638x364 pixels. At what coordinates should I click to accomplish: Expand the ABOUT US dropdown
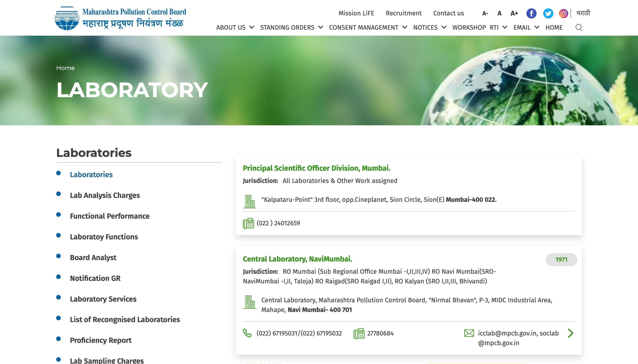click(x=235, y=27)
